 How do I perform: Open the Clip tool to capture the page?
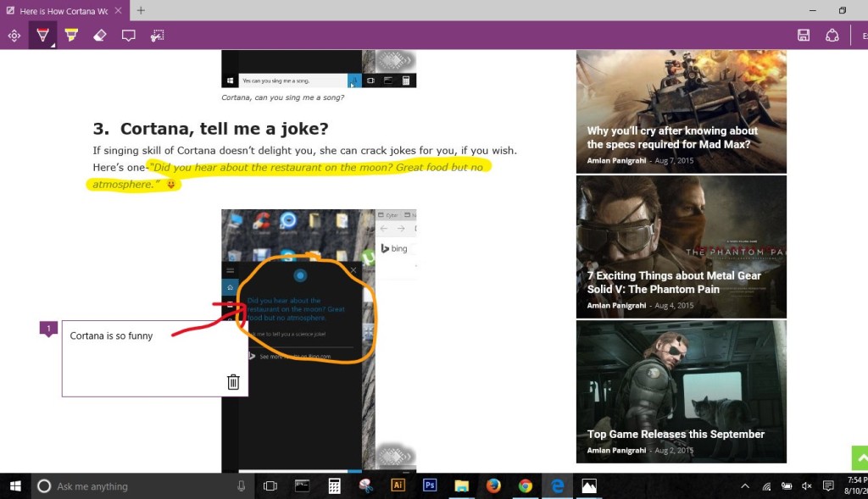pyautogui.click(x=157, y=35)
